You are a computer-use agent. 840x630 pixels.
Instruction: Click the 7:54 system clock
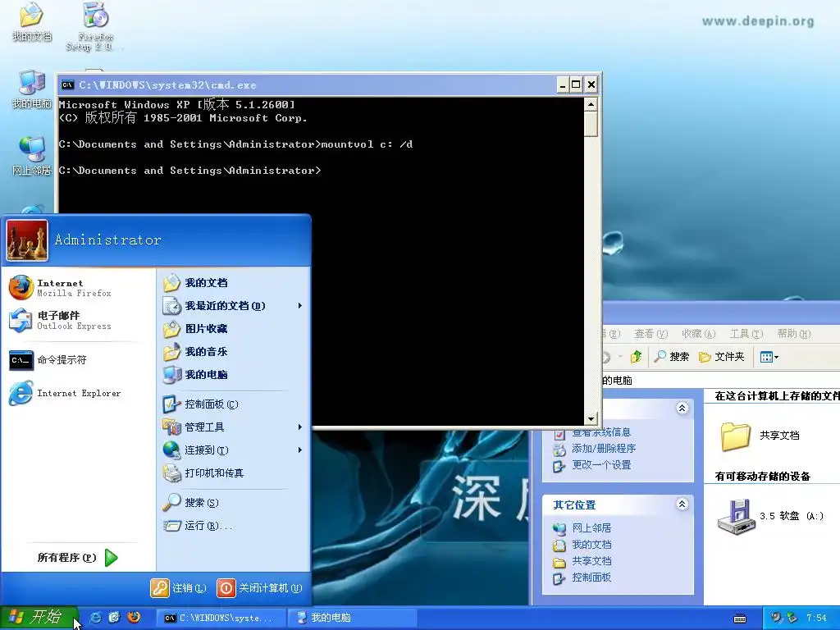tap(816, 619)
